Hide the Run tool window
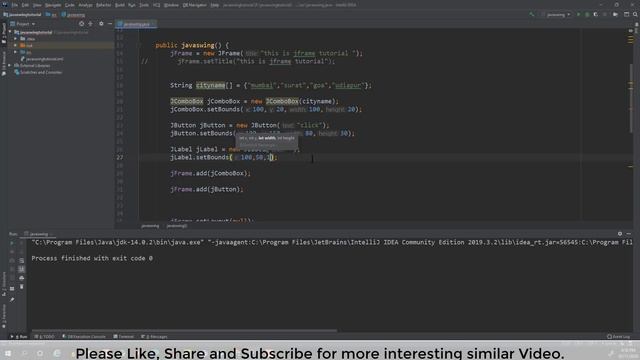 point(629,234)
